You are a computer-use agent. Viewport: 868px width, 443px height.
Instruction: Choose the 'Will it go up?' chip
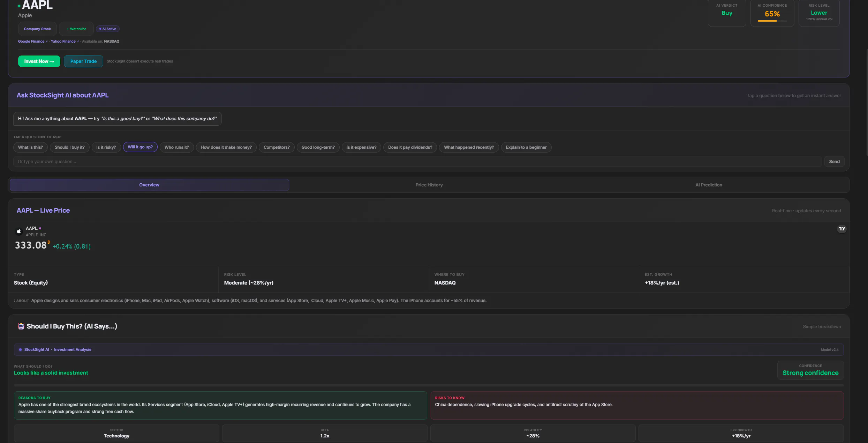[140, 147]
